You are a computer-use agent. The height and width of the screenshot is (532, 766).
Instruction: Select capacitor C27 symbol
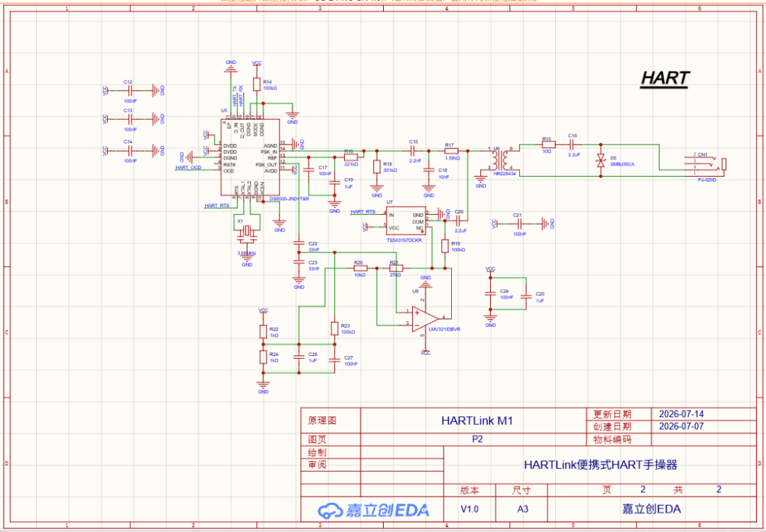click(x=335, y=360)
